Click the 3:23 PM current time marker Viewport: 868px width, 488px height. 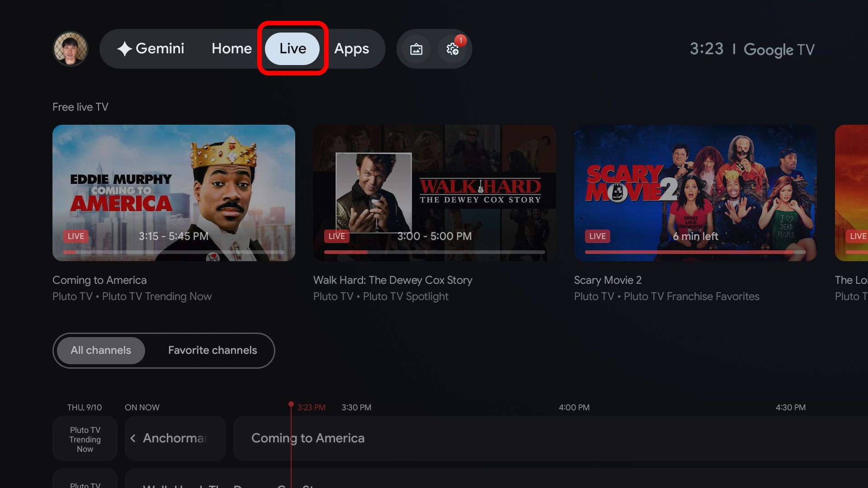point(311,407)
